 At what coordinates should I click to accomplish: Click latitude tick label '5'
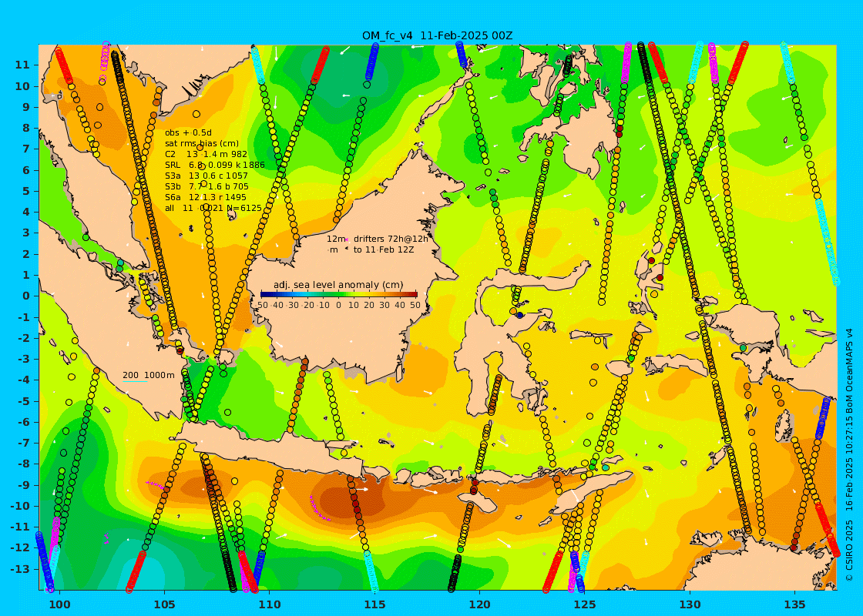[x=25, y=191]
